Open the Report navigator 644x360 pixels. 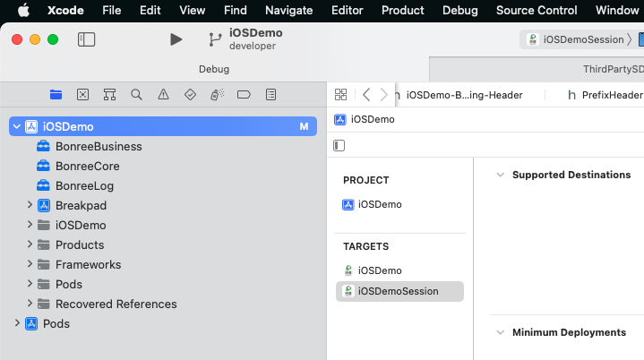(x=270, y=94)
